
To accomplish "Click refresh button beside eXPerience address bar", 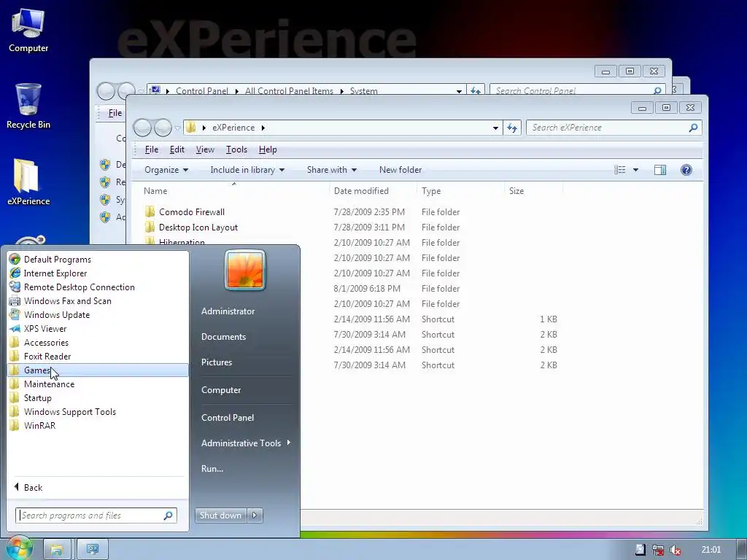I will 512,128.
